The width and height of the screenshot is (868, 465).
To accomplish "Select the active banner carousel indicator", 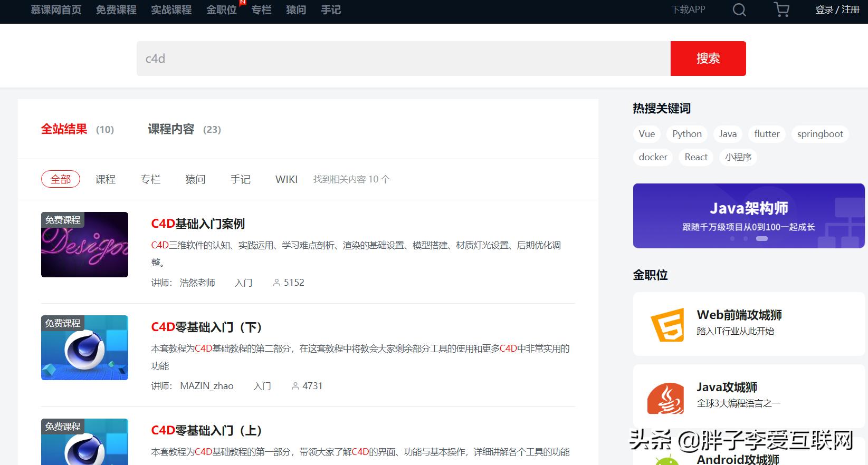I will tap(761, 239).
